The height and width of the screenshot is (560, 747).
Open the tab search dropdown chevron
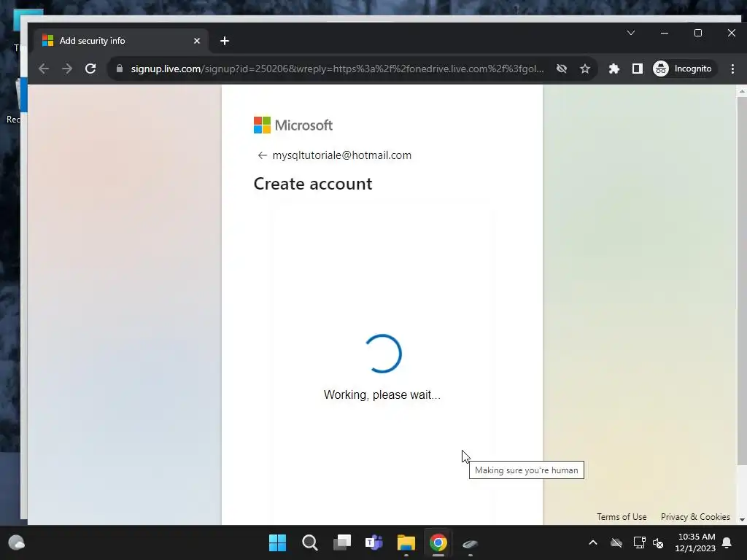(631, 33)
